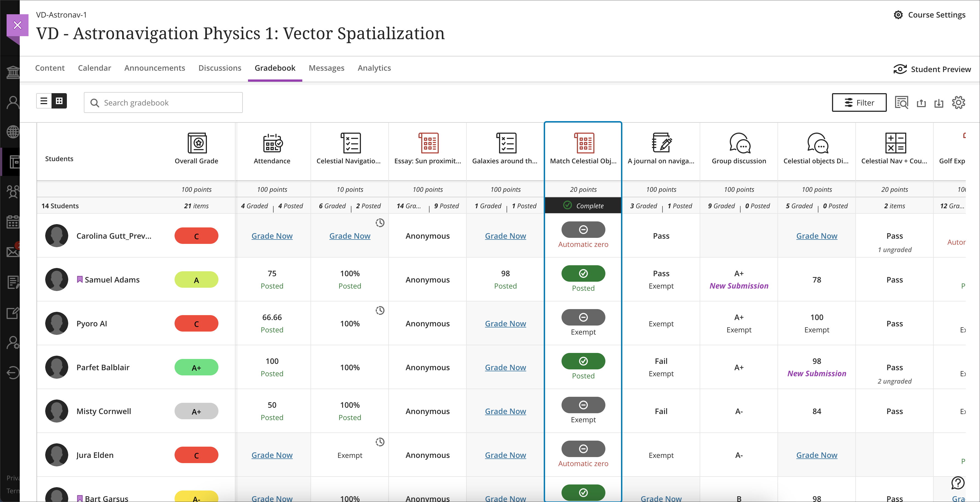Click the Search gradebook field
Image resolution: width=980 pixels, height=502 pixels.
pos(163,103)
